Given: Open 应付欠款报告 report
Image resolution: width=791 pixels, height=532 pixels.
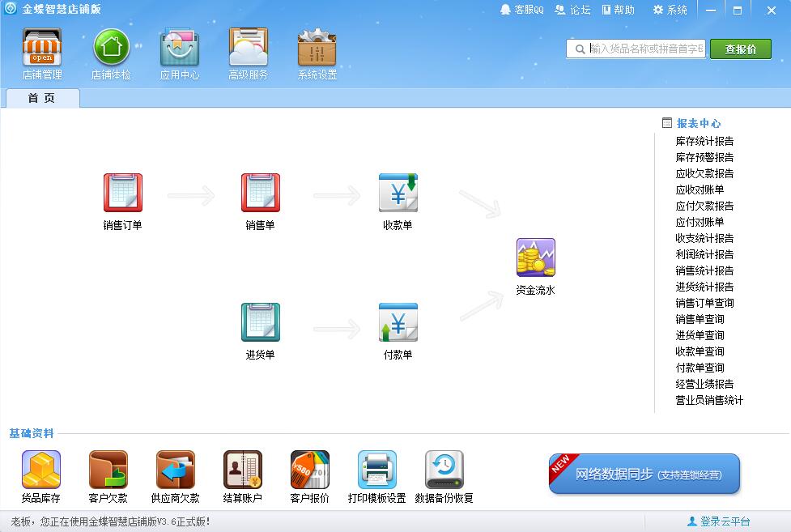Looking at the screenshot, I should coord(704,206).
